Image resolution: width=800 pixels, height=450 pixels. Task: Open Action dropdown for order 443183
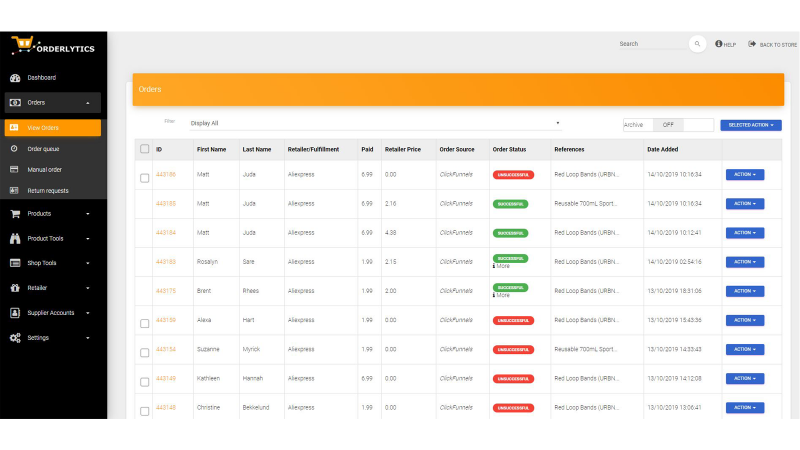coord(745,262)
